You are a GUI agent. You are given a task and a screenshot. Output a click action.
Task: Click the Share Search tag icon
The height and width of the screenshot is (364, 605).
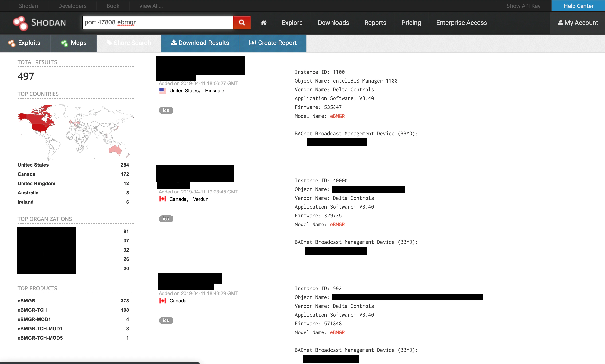click(109, 43)
